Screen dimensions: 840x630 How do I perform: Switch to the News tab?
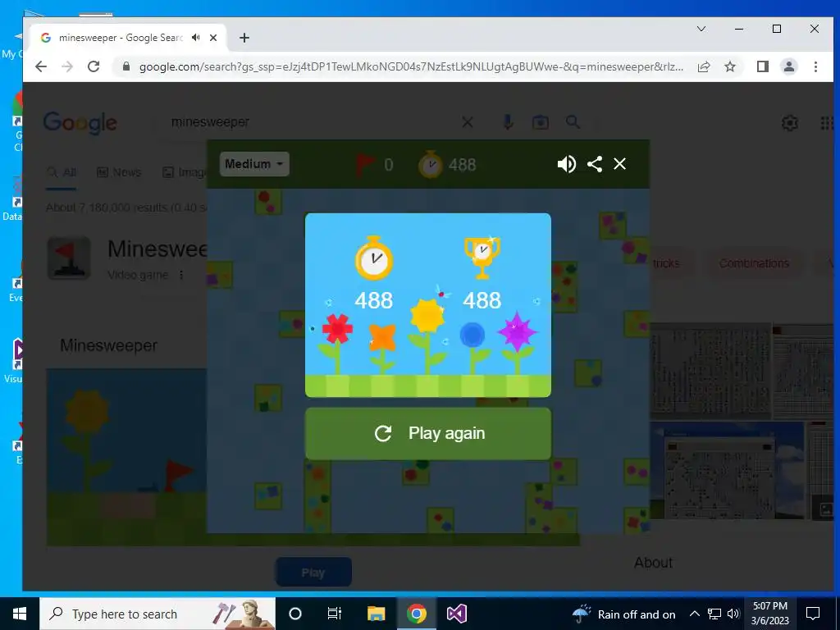point(119,172)
